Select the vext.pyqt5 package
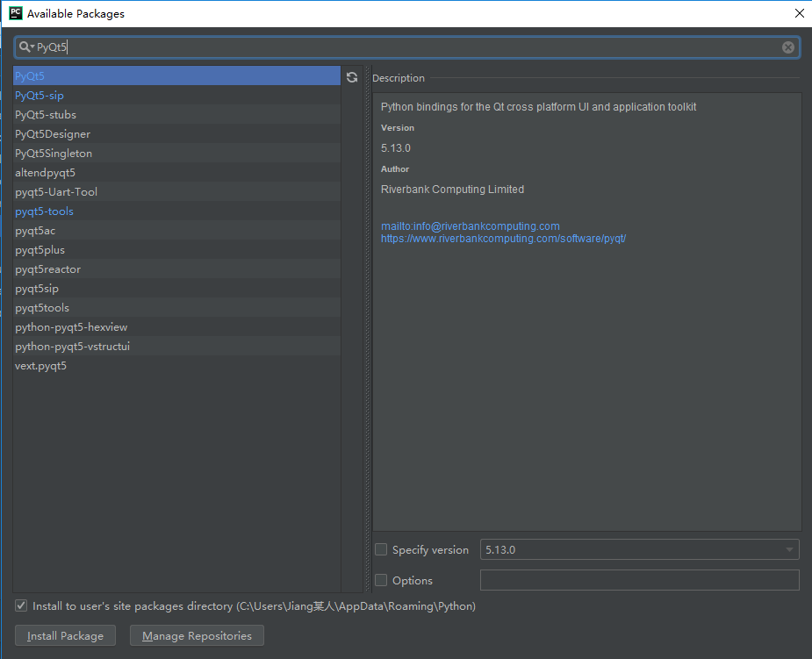The width and height of the screenshot is (812, 659). (176, 366)
